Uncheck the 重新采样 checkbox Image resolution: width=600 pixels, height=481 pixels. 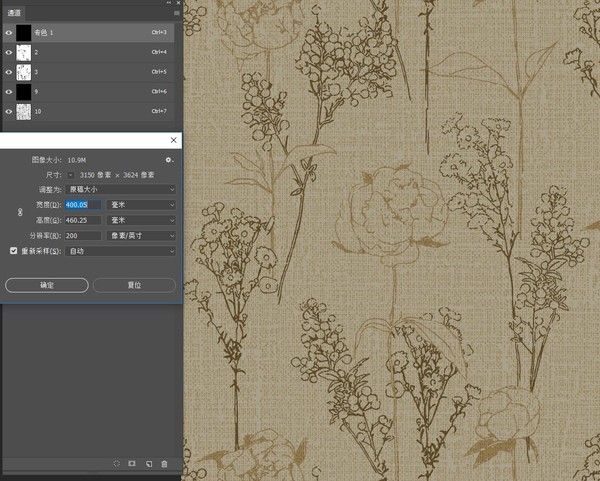coord(13,251)
